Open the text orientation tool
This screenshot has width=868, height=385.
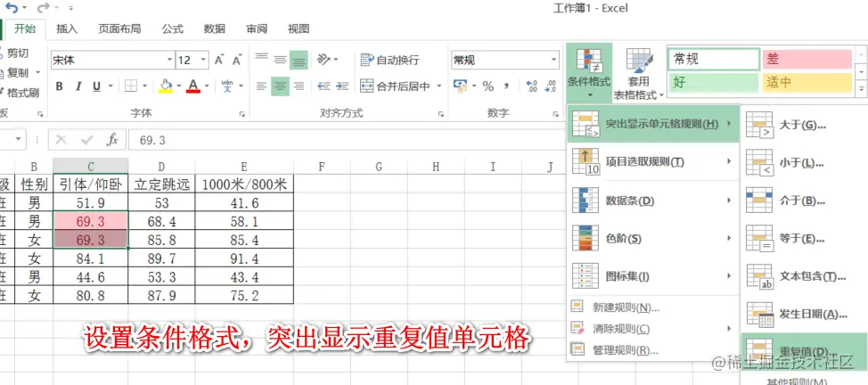323,60
